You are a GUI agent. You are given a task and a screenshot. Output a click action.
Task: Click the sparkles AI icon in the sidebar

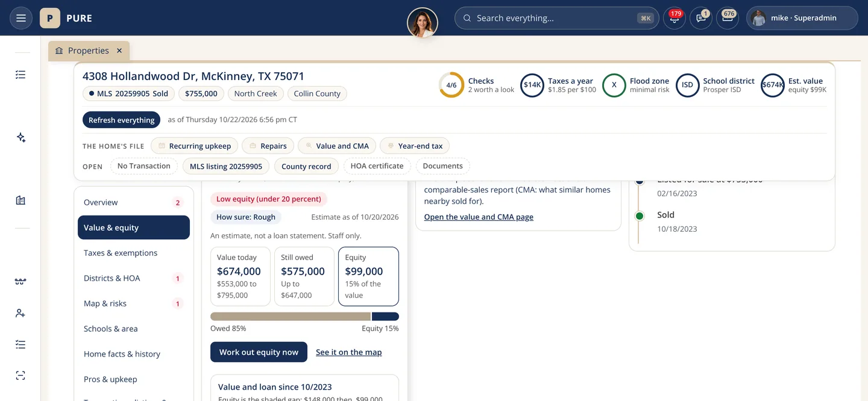click(x=21, y=138)
